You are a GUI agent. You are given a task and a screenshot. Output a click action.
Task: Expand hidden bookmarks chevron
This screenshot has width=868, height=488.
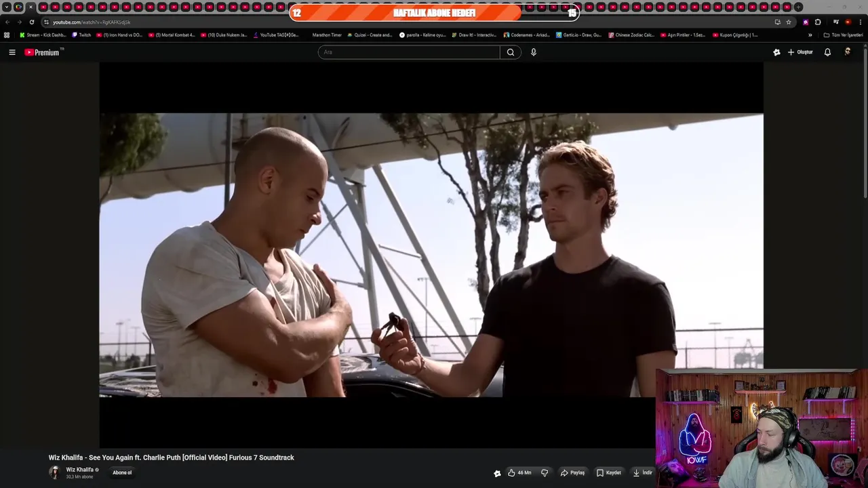coord(810,35)
